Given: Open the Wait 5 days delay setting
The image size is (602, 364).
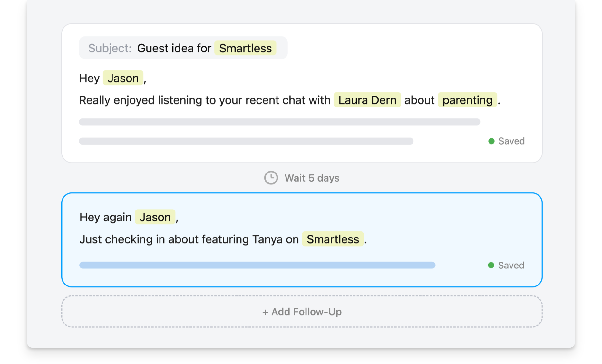Looking at the screenshot, I should [x=312, y=178].
